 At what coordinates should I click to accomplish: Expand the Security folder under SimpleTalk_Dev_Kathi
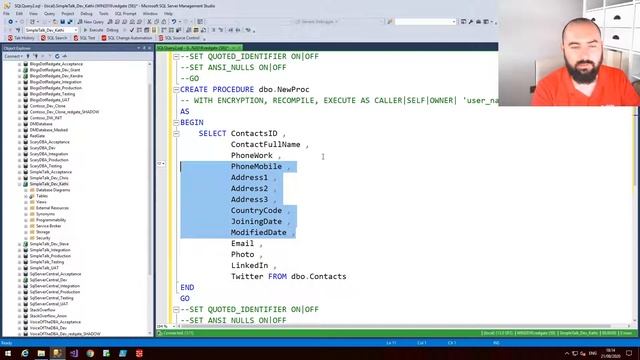tap(26, 238)
